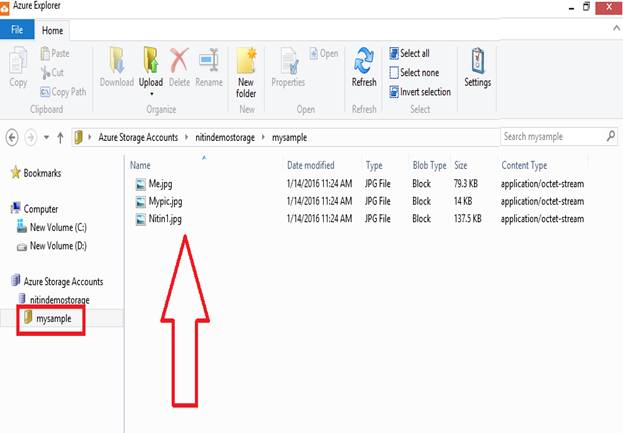Click the Nitin1.jpg image file icon
The image size is (623, 433).
click(141, 219)
